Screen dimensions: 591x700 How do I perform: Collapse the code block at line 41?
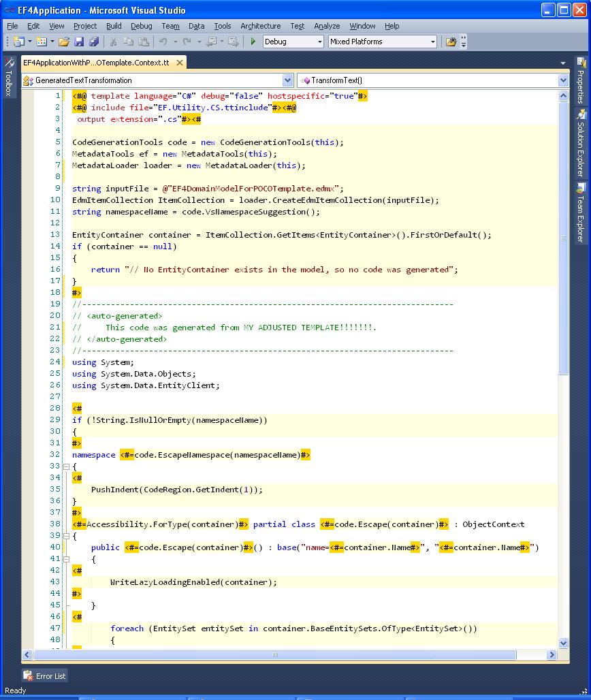tap(67, 559)
